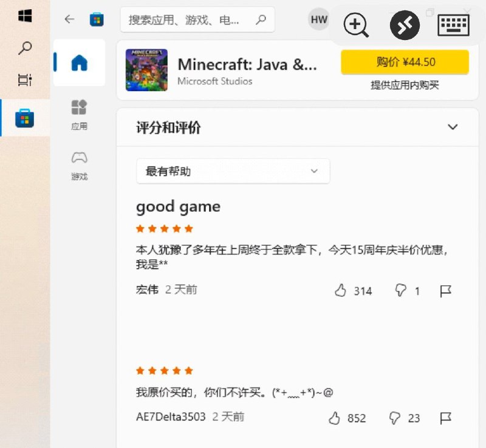This screenshot has height=448, width=486.
Task: Click the Microsoft Store taskbar icon
Action: 25,118
